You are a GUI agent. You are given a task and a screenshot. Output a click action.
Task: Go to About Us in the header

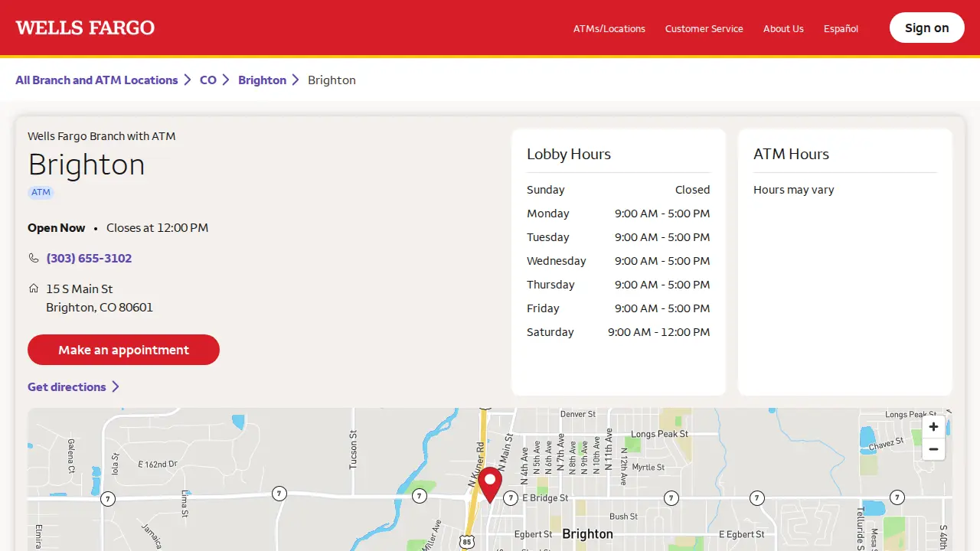coord(783,28)
